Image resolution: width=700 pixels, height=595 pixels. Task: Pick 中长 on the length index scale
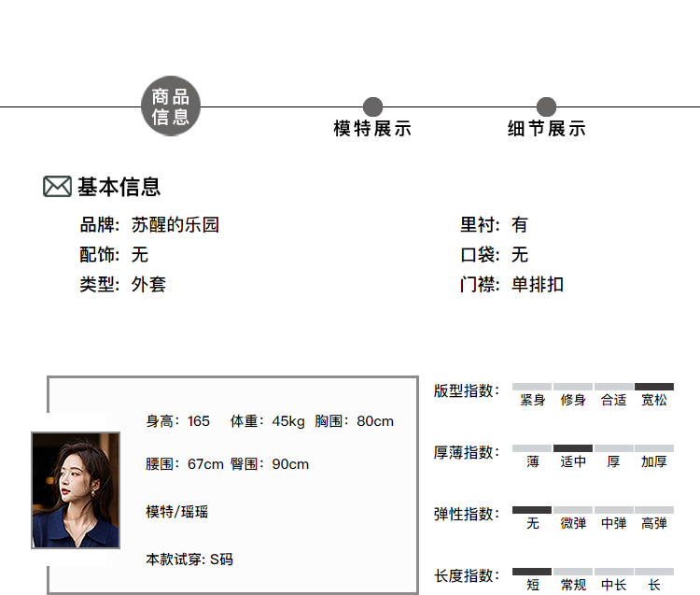(x=613, y=584)
